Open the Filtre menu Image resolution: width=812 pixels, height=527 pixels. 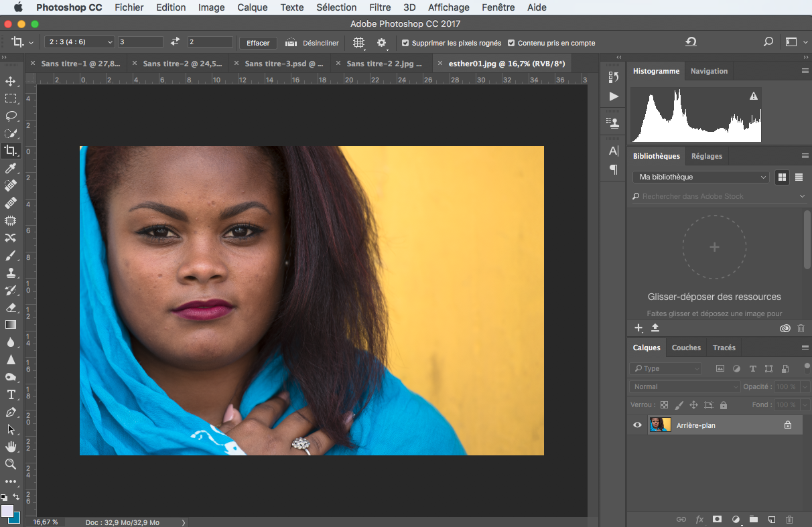coord(380,7)
